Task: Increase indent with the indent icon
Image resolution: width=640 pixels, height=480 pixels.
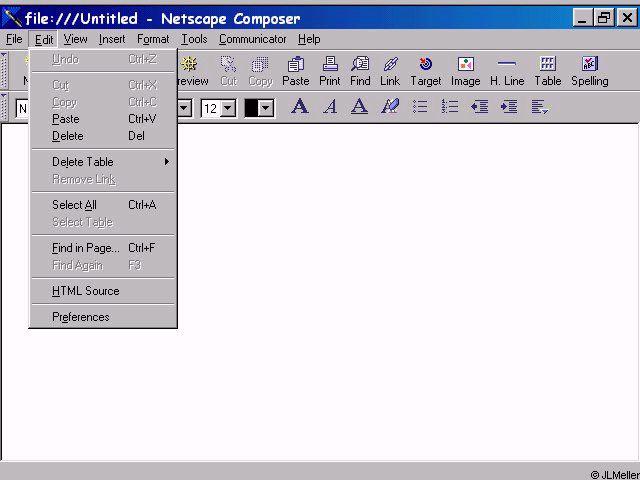Action: coord(509,107)
